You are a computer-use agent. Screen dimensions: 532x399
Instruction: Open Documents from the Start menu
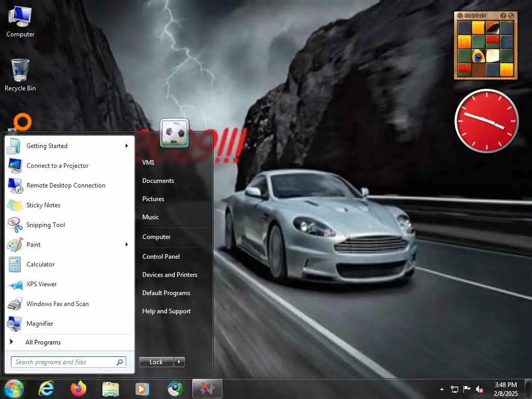(158, 181)
